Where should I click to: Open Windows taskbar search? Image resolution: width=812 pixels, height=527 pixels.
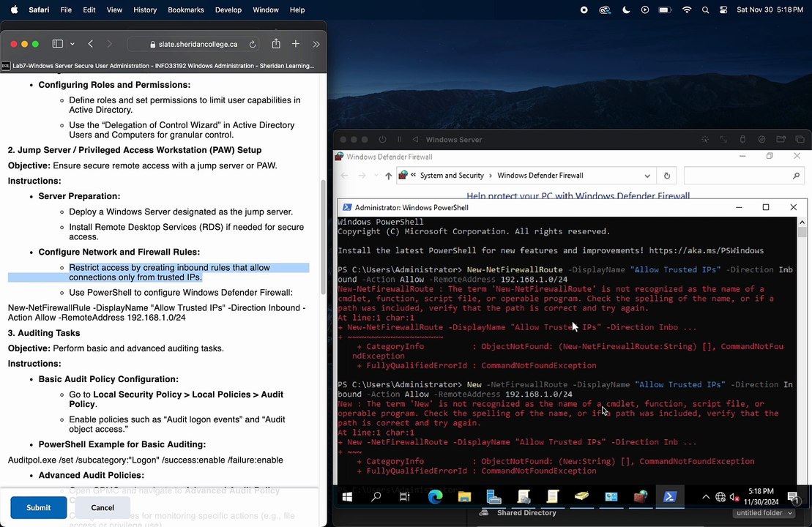(376, 497)
